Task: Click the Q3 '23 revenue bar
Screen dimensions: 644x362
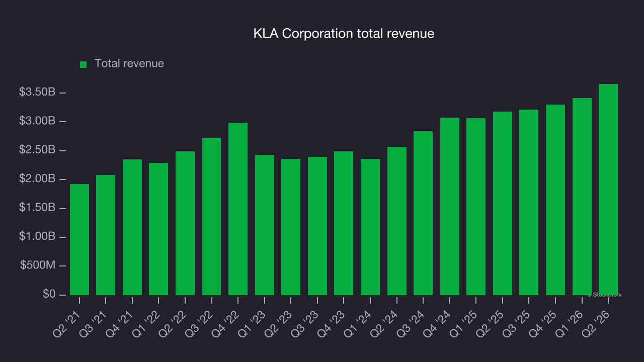Action: (x=317, y=226)
